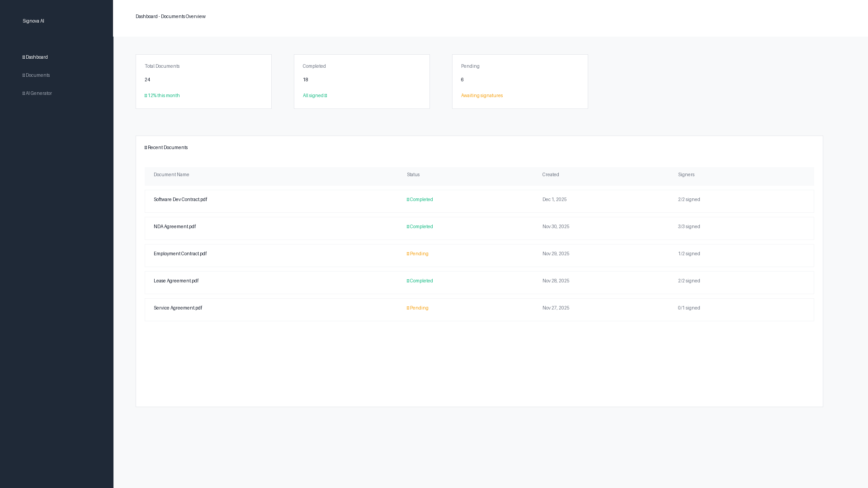
Task: Open AI Generator using its sidebar icon
Action: 24,93
